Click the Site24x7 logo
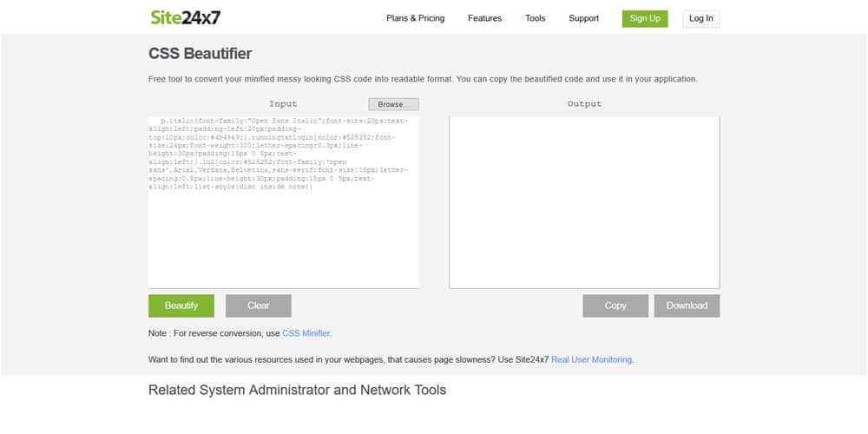The height and width of the screenshot is (434, 868). 186,17
